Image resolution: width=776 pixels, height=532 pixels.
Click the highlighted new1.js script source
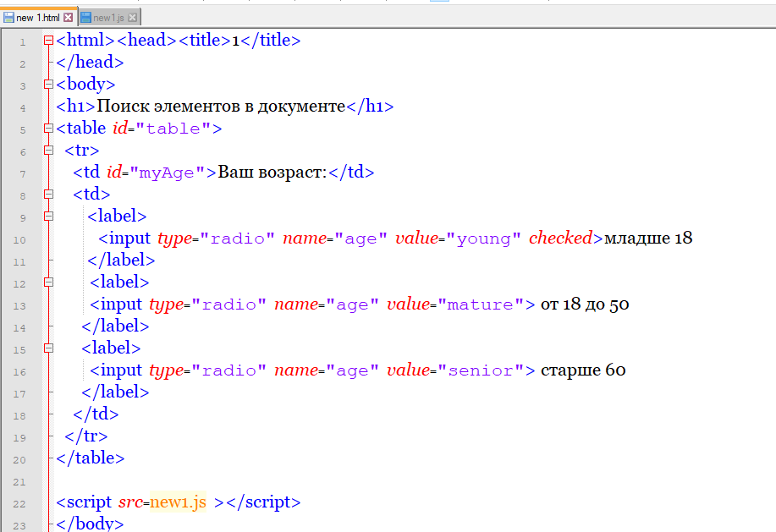tap(178, 502)
